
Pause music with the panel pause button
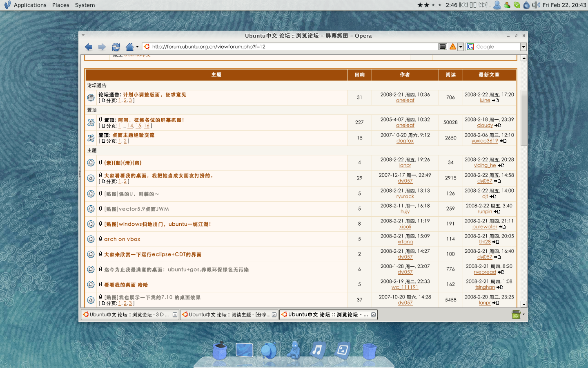tap(473, 5)
